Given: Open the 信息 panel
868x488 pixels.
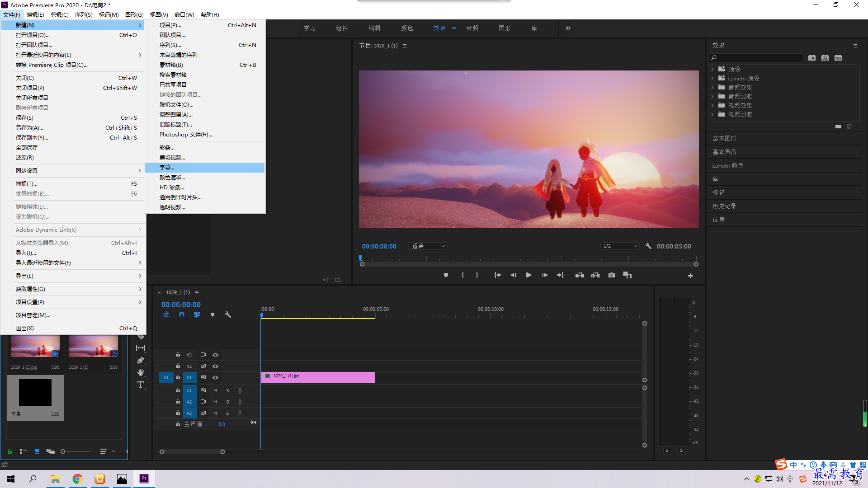Looking at the screenshot, I should [x=718, y=220].
